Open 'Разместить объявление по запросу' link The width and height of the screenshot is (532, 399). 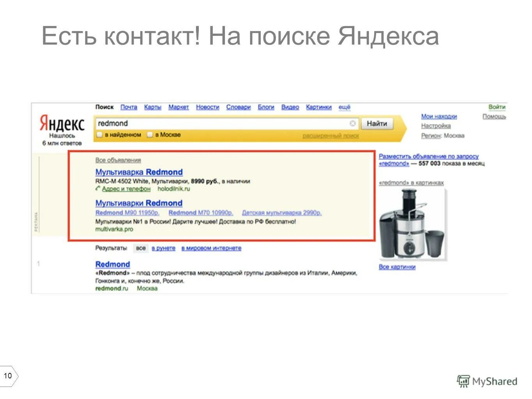tap(429, 156)
